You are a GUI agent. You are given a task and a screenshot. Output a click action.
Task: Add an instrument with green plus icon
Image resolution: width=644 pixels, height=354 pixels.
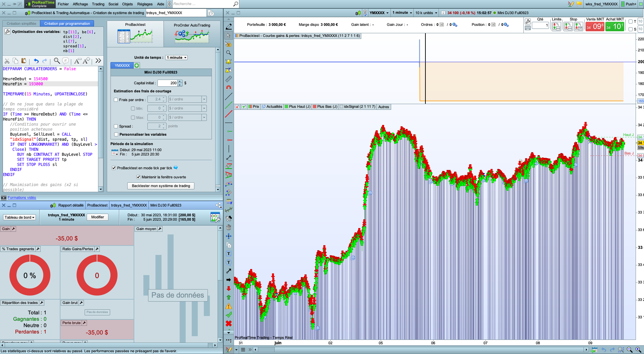click(x=137, y=65)
